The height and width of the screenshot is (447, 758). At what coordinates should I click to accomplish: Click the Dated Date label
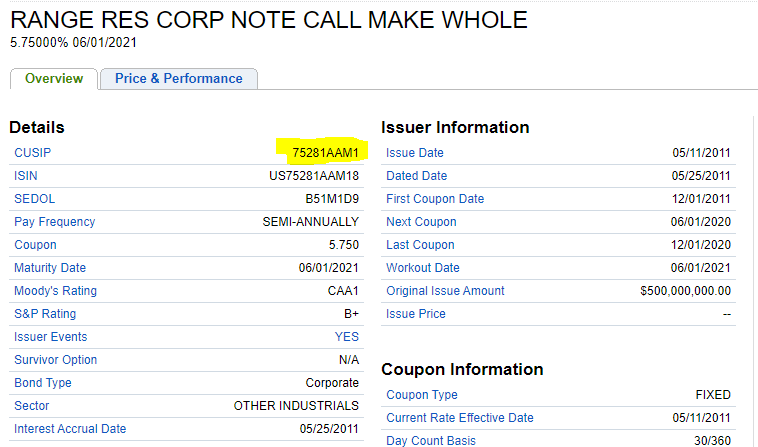[x=417, y=176]
